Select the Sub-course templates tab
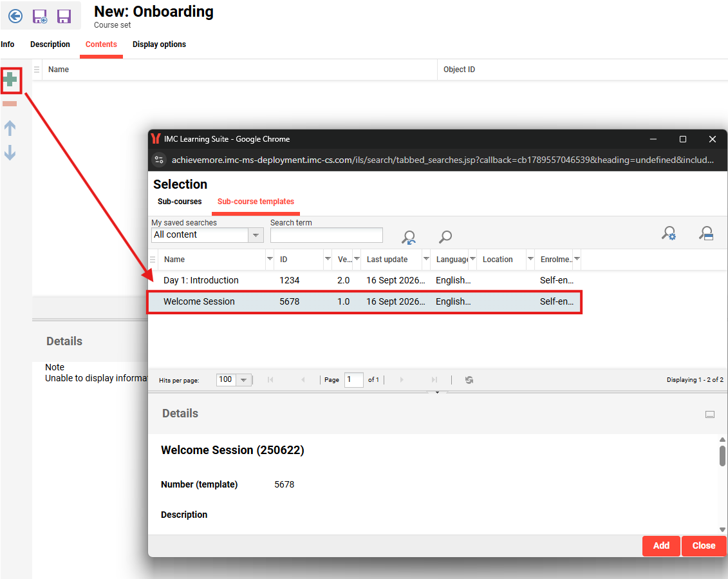Image resolution: width=728 pixels, height=579 pixels. coord(256,202)
